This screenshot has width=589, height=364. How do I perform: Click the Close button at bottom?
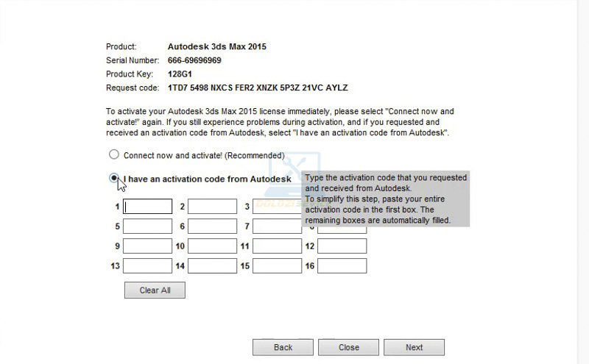click(x=349, y=347)
